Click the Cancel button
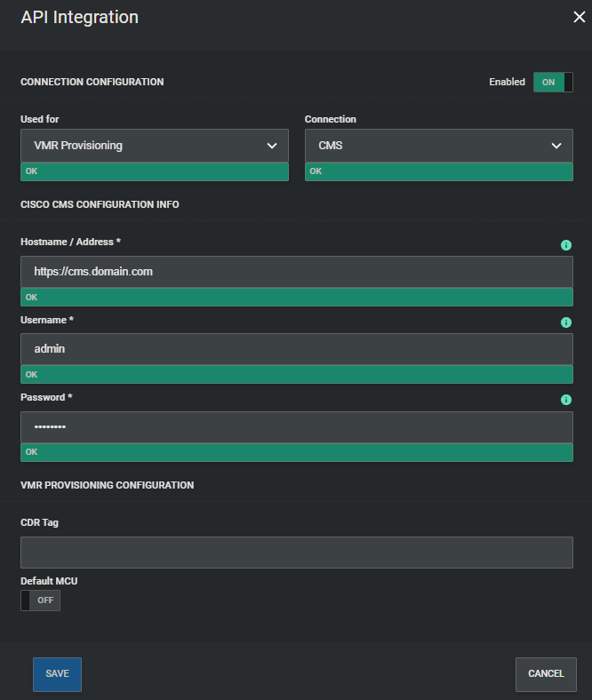This screenshot has height=700, width=592. click(x=546, y=674)
